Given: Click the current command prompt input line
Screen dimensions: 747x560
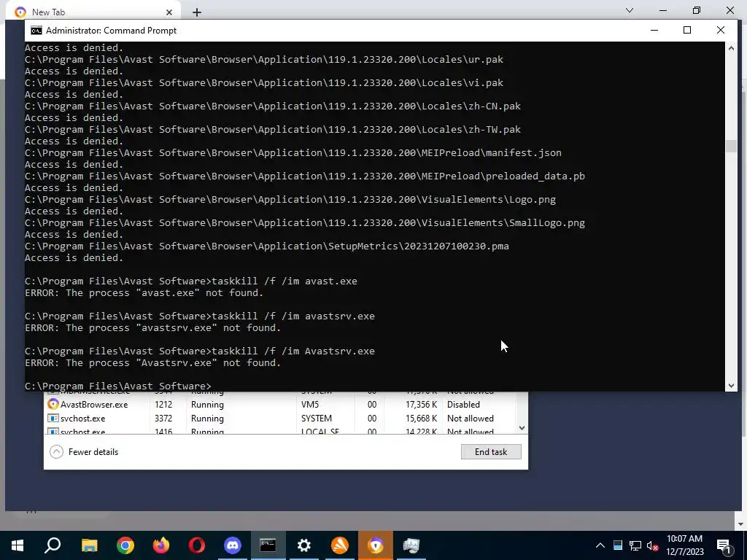Looking at the screenshot, I should [x=117, y=386].
